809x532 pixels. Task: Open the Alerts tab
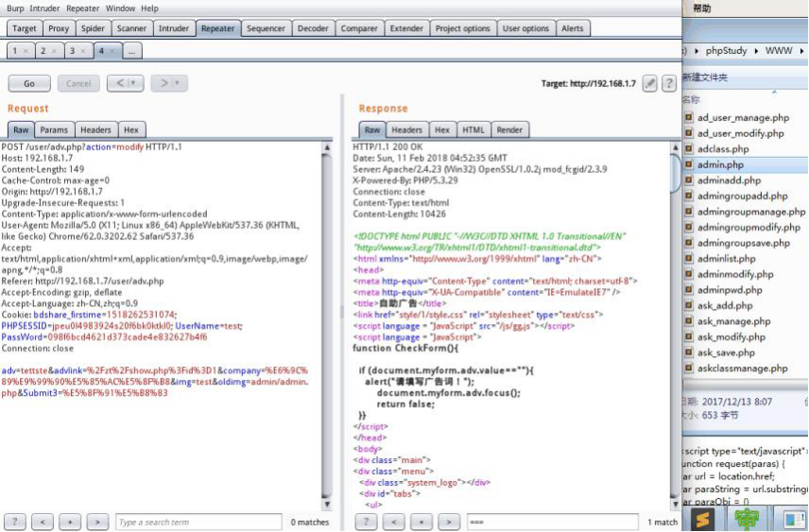pos(573,28)
